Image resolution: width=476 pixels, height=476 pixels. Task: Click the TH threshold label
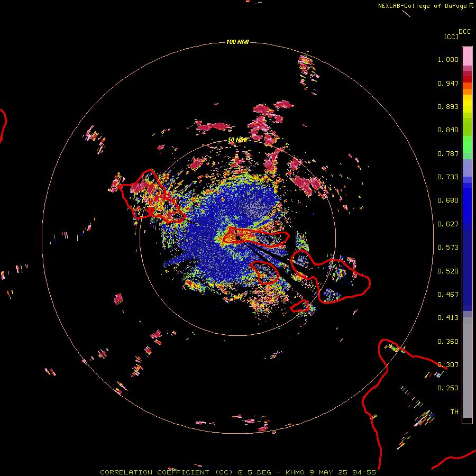[454, 412]
